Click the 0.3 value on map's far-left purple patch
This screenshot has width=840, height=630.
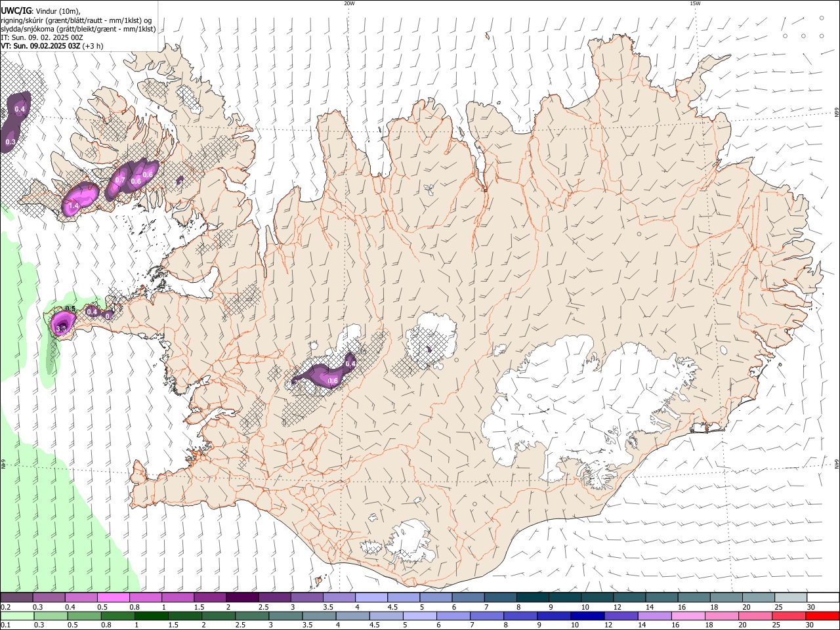10,142
